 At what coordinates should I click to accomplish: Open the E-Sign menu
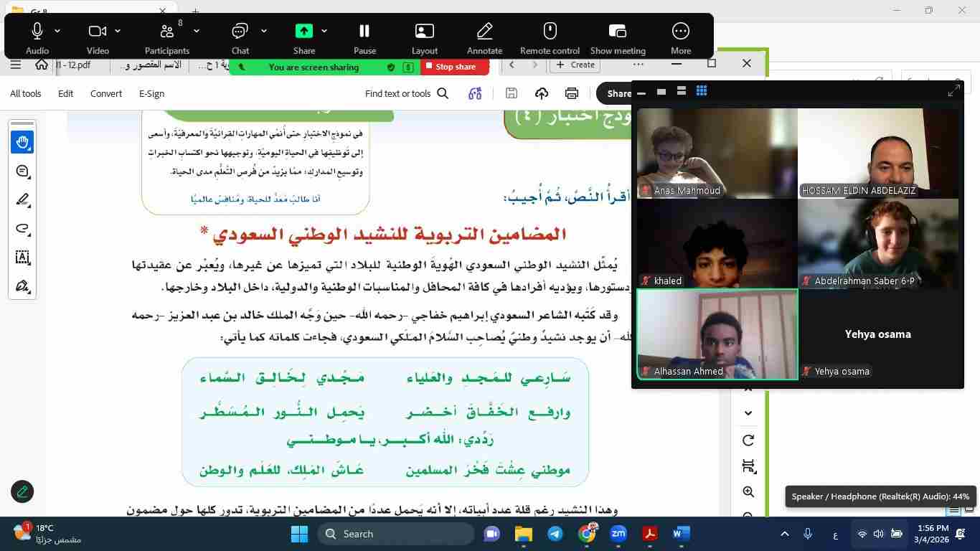click(151, 93)
